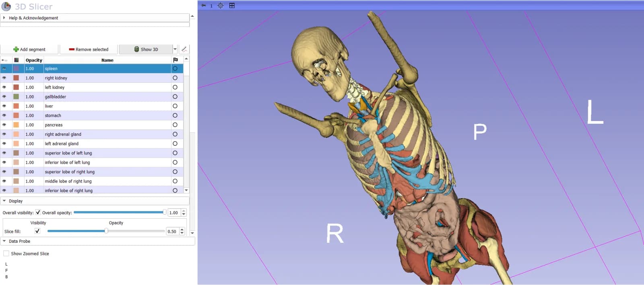This screenshot has height=285, width=644.
Task: Click the Remove selected button
Action: [x=89, y=49]
